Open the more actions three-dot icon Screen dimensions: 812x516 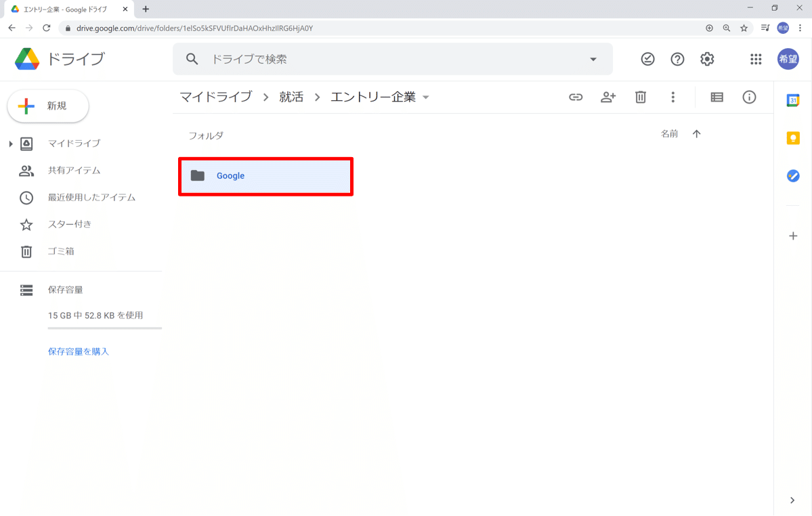(x=673, y=97)
